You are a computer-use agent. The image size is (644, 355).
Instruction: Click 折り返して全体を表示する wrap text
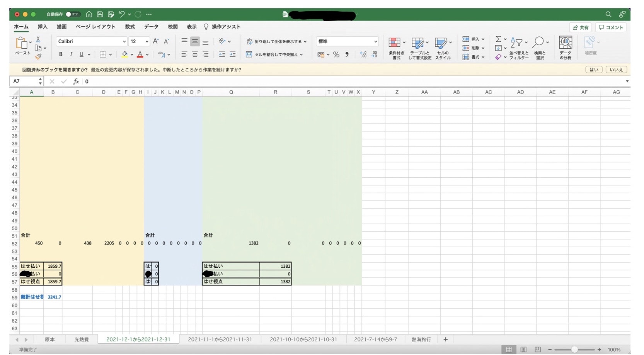pyautogui.click(x=276, y=41)
